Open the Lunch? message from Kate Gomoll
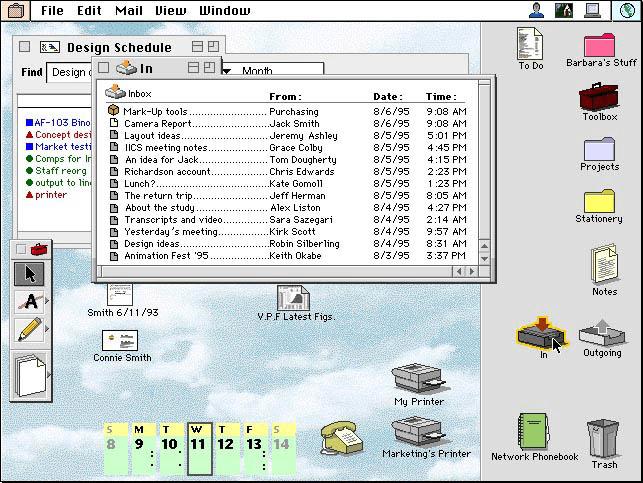The width and height of the screenshot is (643, 483). (x=287, y=183)
